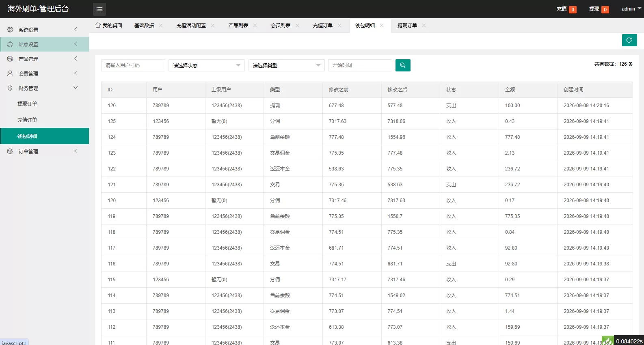Collapse the 财务管理 menu chevron
The height and width of the screenshot is (345, 644).
(76, 88)
